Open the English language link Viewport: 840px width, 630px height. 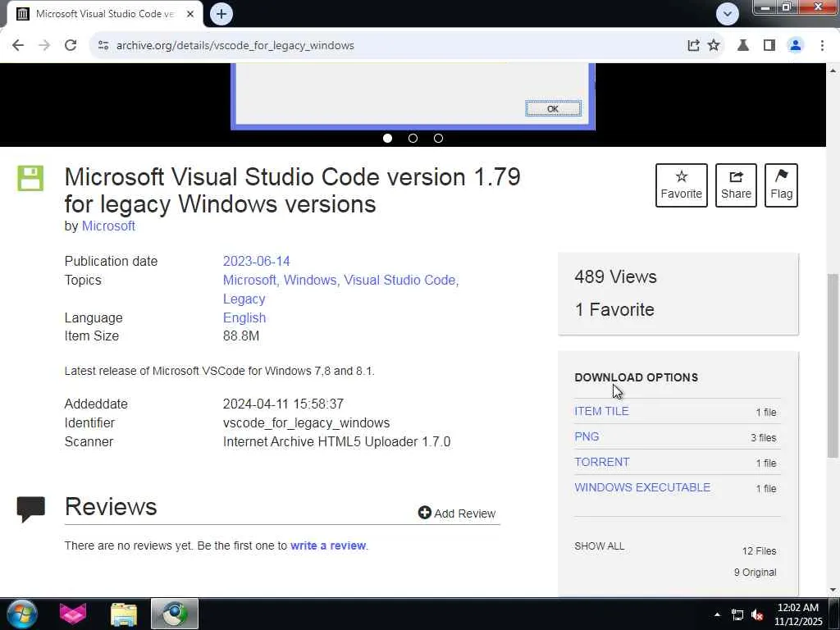pos(244,317)
